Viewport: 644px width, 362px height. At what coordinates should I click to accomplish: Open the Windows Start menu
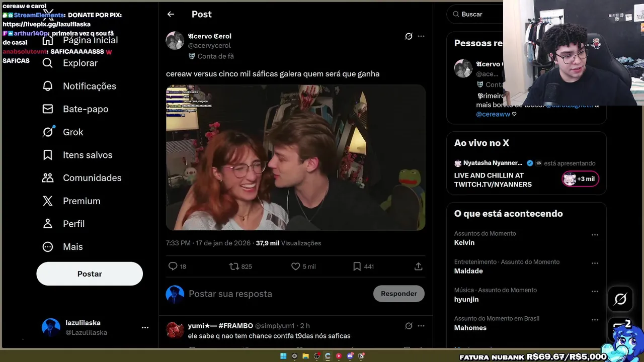click(283, 356)
